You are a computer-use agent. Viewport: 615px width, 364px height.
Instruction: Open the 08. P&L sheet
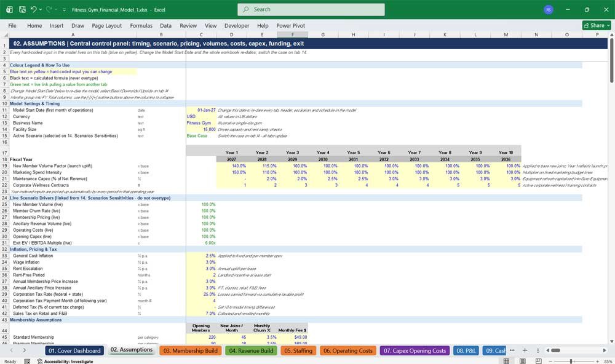(466, 350)
